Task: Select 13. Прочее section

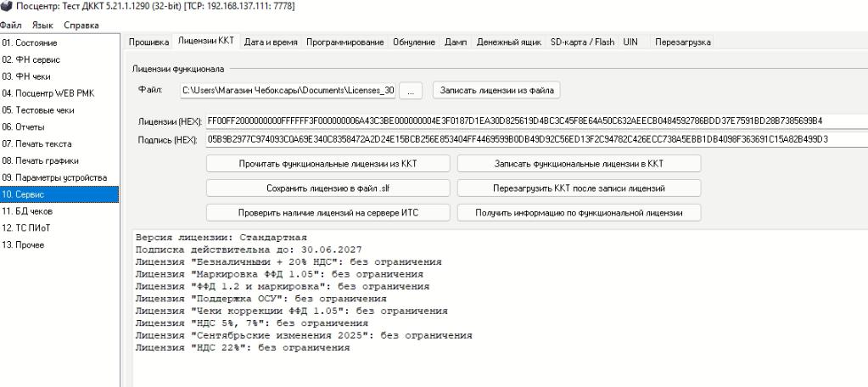Action: tap(59, 244)
